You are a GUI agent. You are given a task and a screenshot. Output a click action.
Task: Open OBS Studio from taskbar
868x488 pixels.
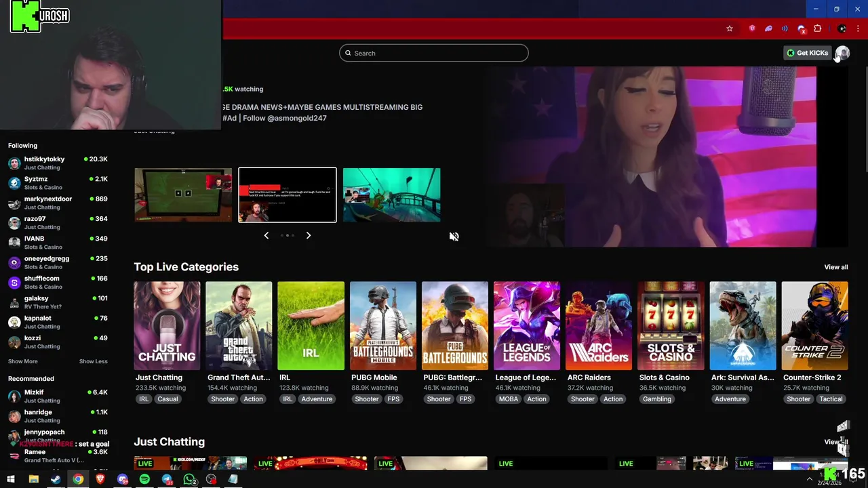point(212,479)
